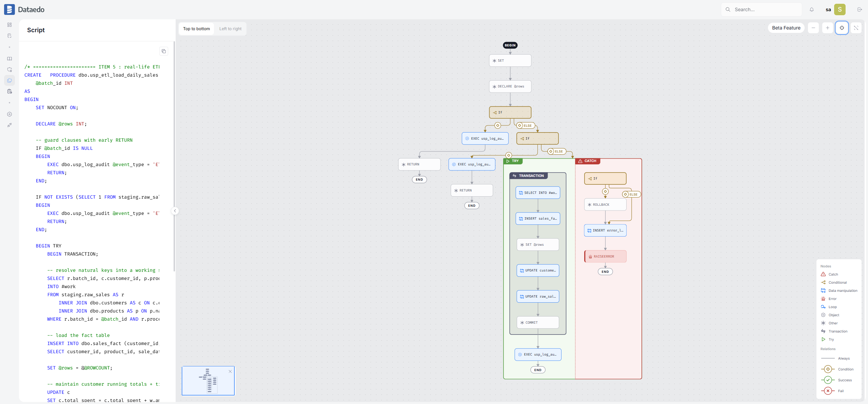
Task: Open notifications bell
Action: click(x=812, y=9)
